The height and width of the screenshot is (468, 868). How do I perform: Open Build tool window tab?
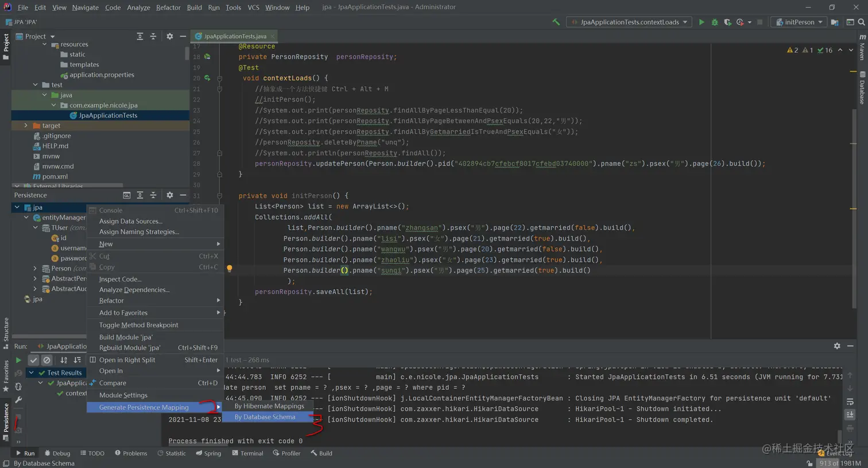321,453
